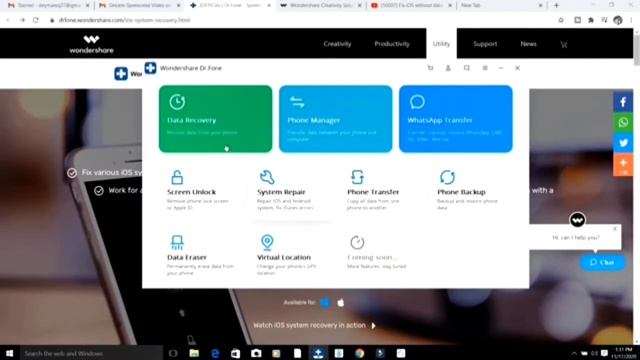Open Google Chrome from the taskbar
Viewport: 640px width, 360px height.
359,353
